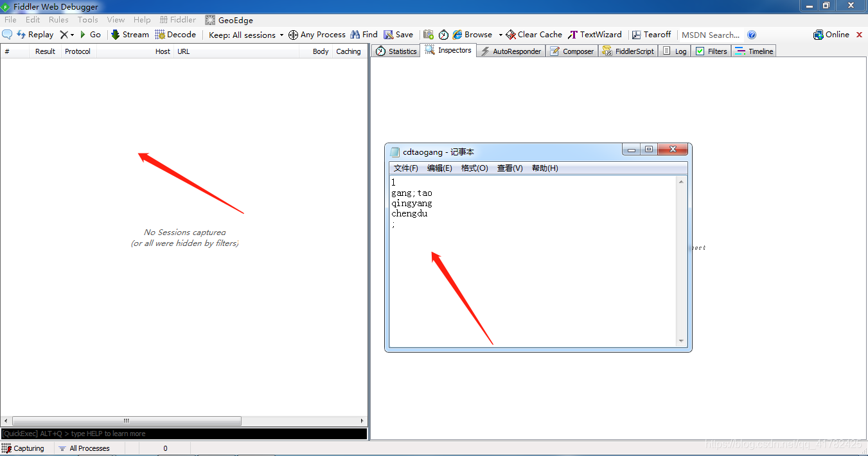Sort by the URL column header

coord(236,51)
